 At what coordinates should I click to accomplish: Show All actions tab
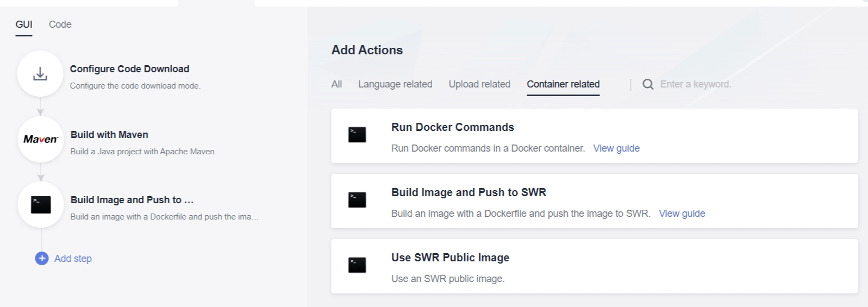pyautogui.click(x=336, y=84)
